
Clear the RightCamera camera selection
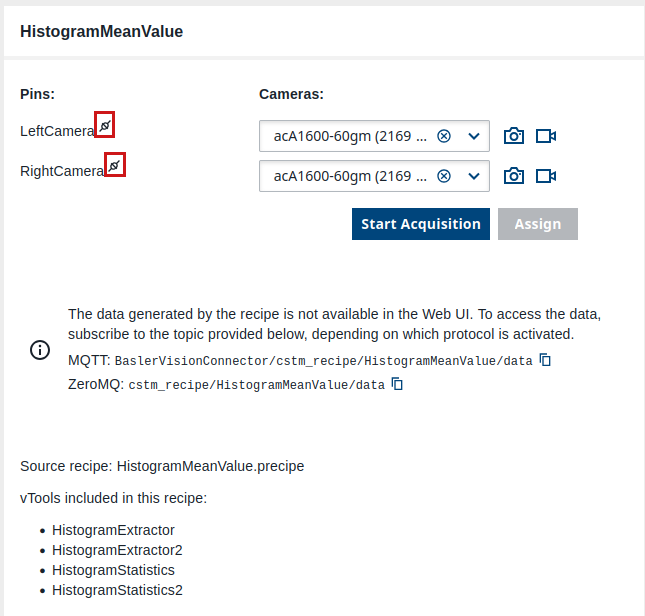[x=444, y=176]
